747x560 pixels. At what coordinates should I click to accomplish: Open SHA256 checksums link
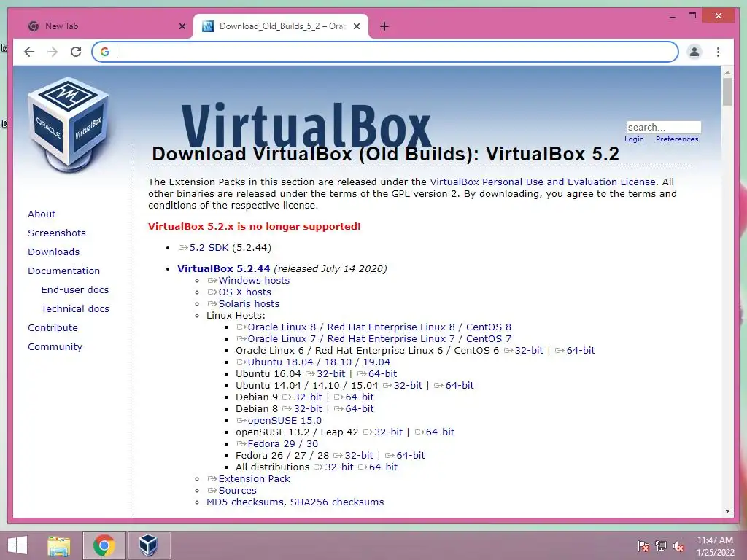tap(337, 502)
